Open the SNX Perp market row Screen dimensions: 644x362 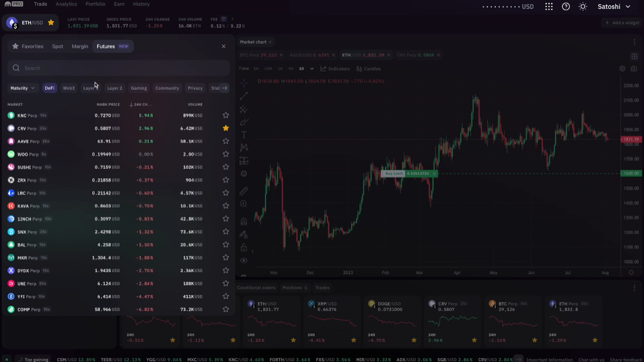coord(118,232)
